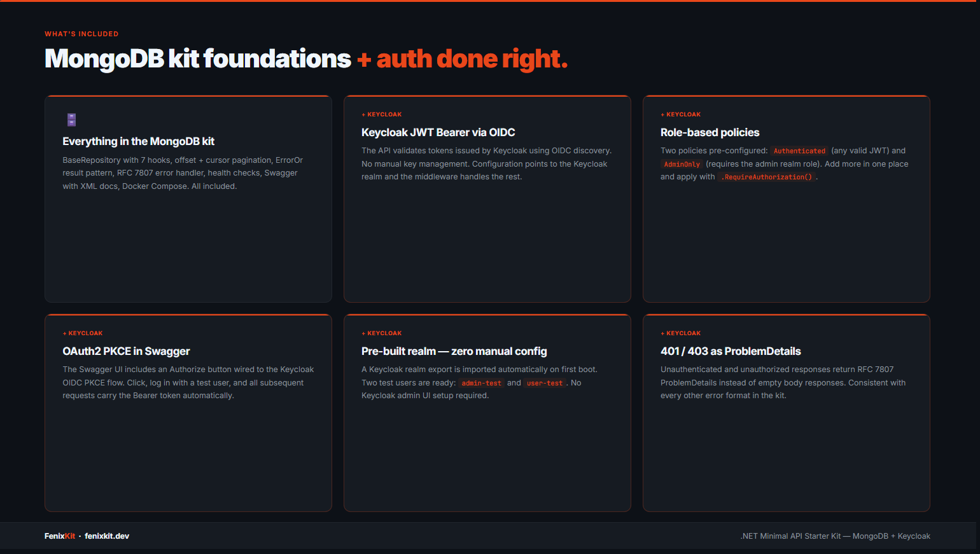980x554 pixels.
Task: Click the FenixKit brand name in the footer
Action: tap(60, 536)
